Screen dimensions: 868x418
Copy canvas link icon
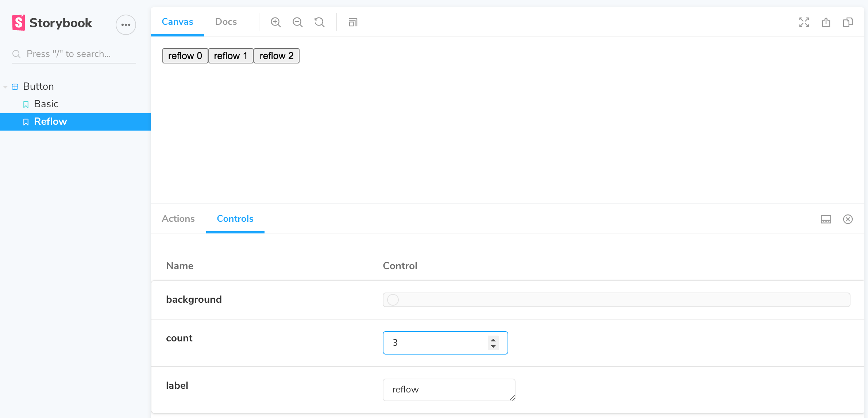(x=848, y=22)
